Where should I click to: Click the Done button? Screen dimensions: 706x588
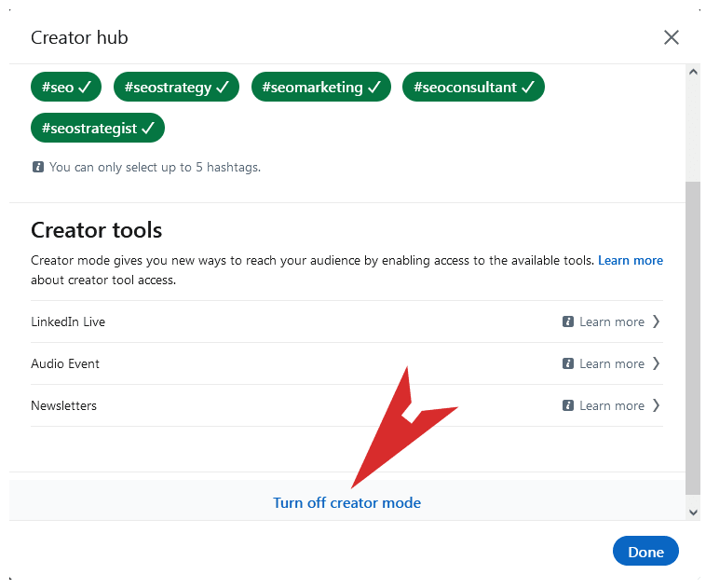(x=645, y=551)
